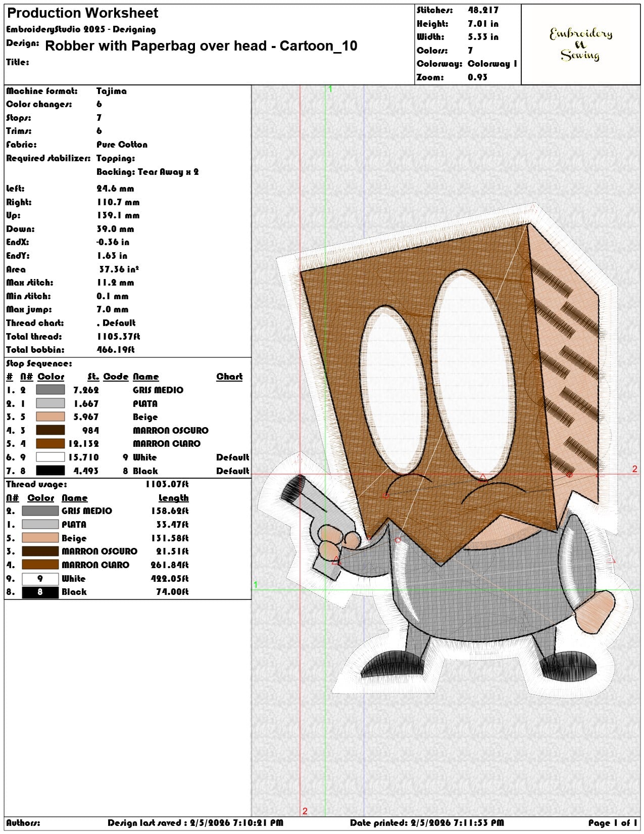Screen dimensions: 644x834
Task: Click the Stop Sequence heading
Action: 39,363
